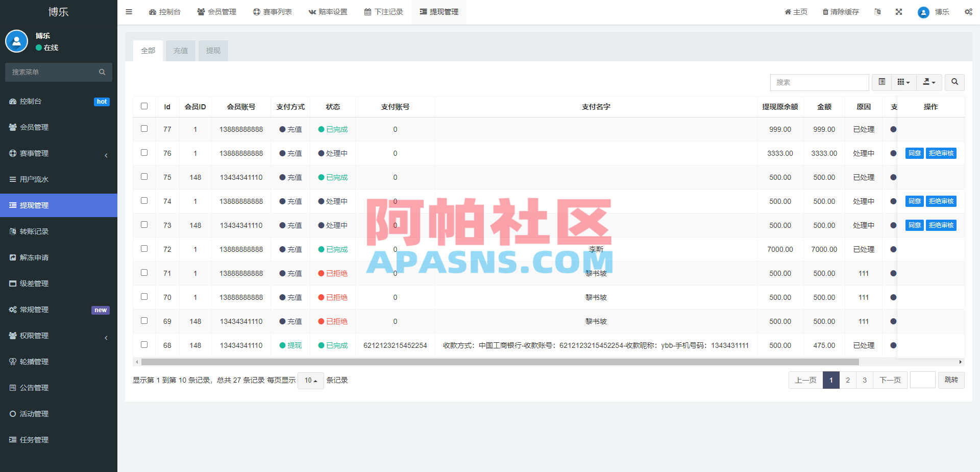
Task: Open the 控制台 dashboard icon in sidebar
Action: tap(13, 101)
